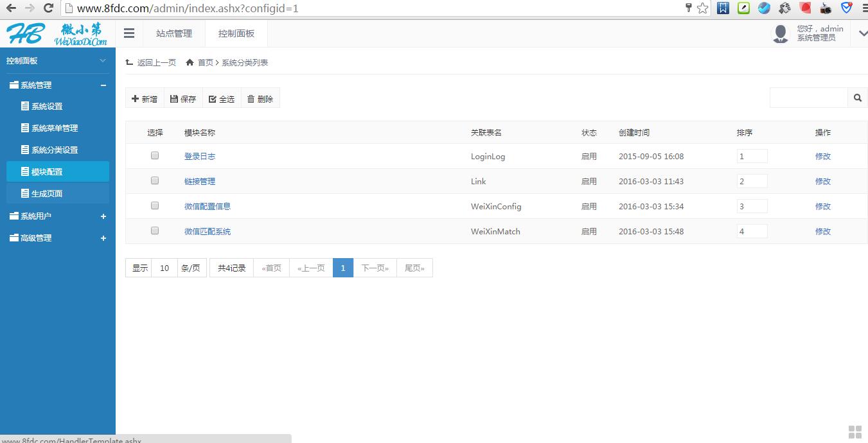The height and width of the screenshot is (443, 868).
Task: Open the 登录日志 module link
Action: (x=200, y=156)
